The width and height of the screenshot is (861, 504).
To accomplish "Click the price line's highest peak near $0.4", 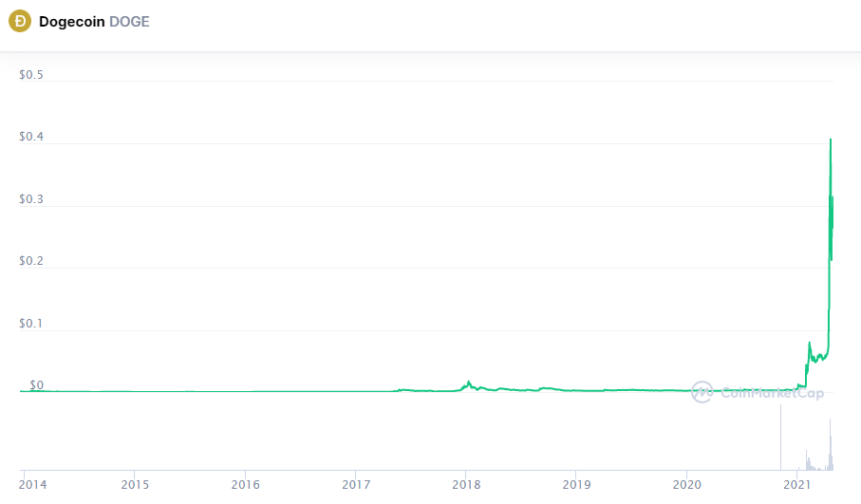I will click(x=832, y=140).
